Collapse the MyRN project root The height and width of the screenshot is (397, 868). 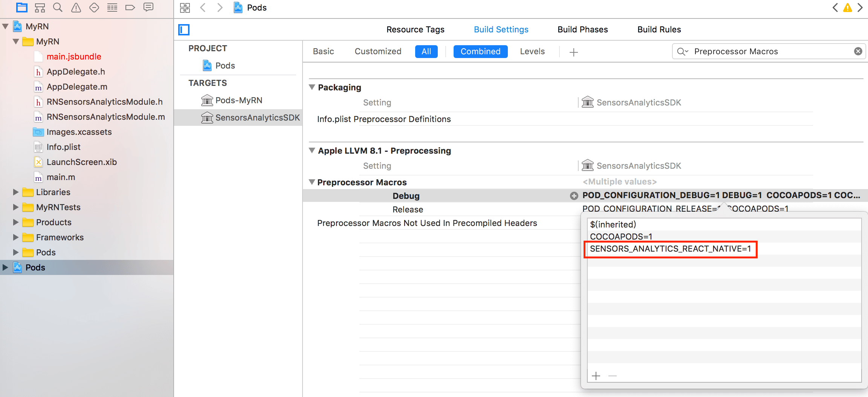[x=5, y=26]
